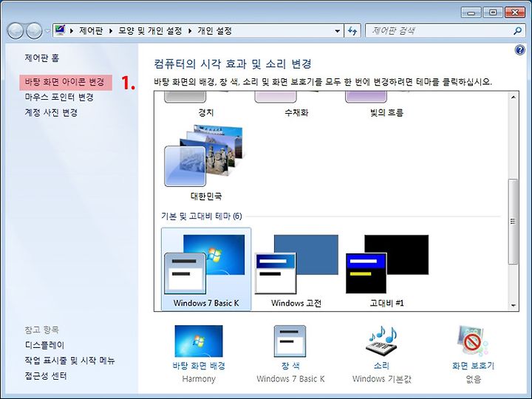This screenshot has height=399, width=532.
Task: Click the Back navigation arrow button
Action: [x=16, y=31]
